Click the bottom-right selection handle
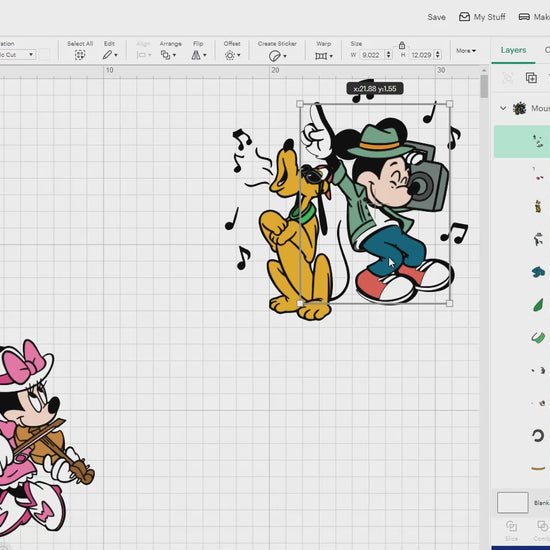This screenshot has height=550, width=550. click(x=449, y=303)
